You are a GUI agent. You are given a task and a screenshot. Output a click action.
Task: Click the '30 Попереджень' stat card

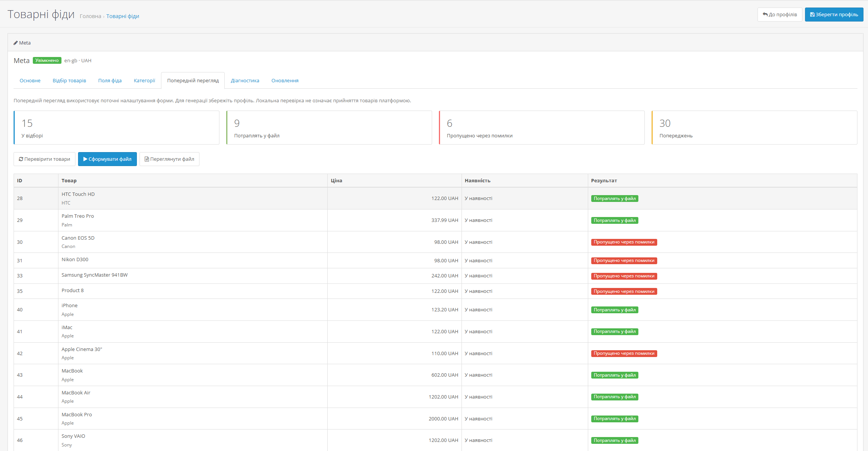[x=755, y=128]
